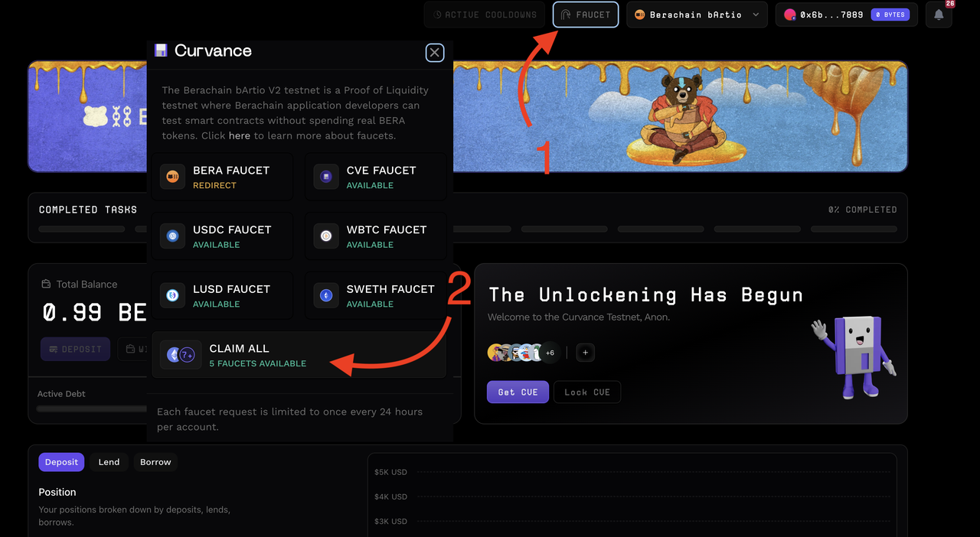The height and width of the screenshot is (537, 980).
Task: Click the Berachain network logo icon
Action: [x=640, y=15]
